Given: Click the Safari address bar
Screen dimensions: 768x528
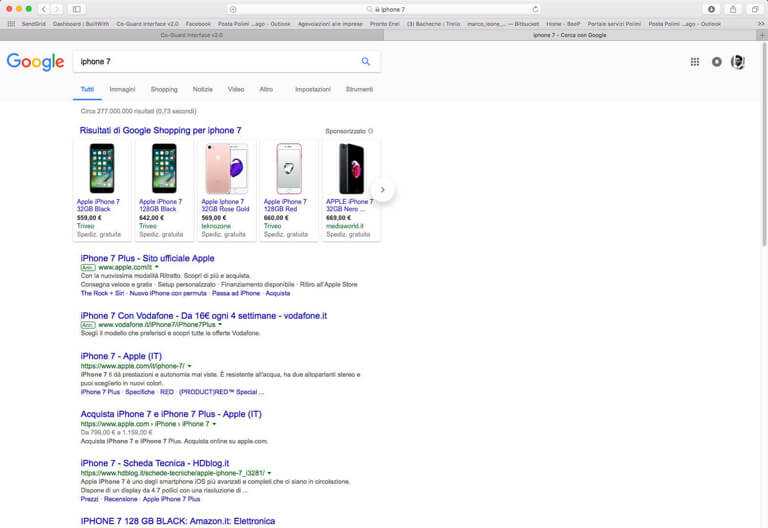Looking at the screenshot, I should pyautogui.click(x=384, y=9).
